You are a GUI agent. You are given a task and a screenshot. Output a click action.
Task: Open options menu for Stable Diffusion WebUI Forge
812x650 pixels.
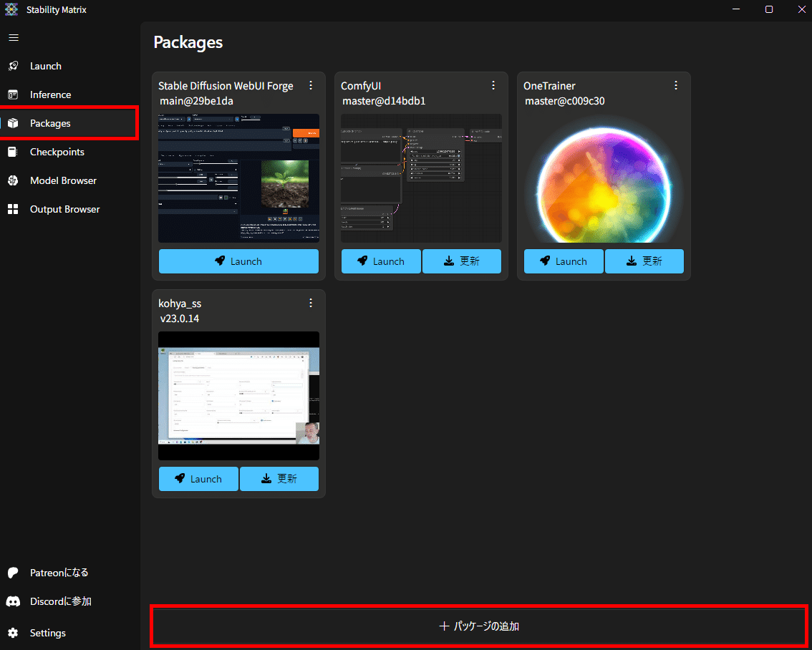click(x=311, y=85)
